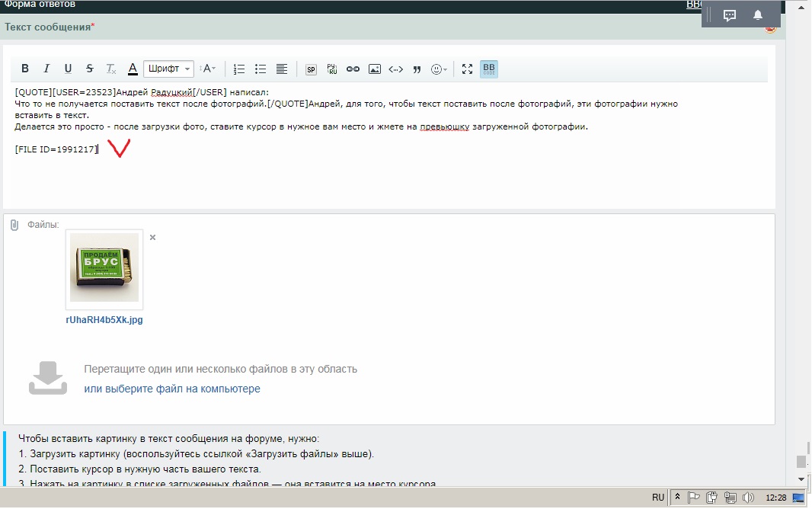
Task: Click the insert image icon
Action: 374,69
